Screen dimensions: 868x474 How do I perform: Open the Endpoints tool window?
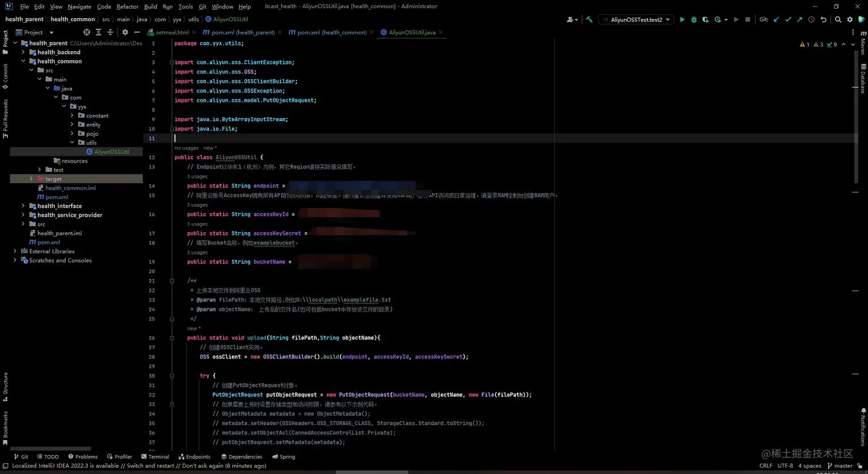coord(194,457)
